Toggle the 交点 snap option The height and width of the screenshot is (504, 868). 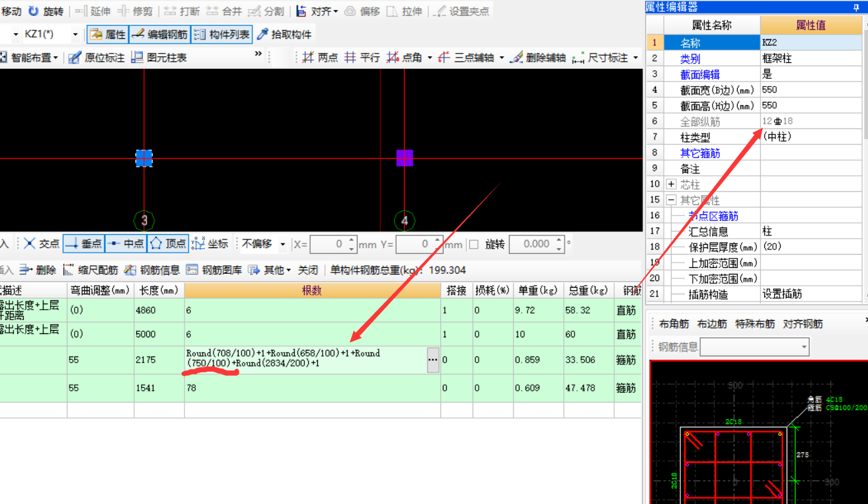(x=42, y=244)
